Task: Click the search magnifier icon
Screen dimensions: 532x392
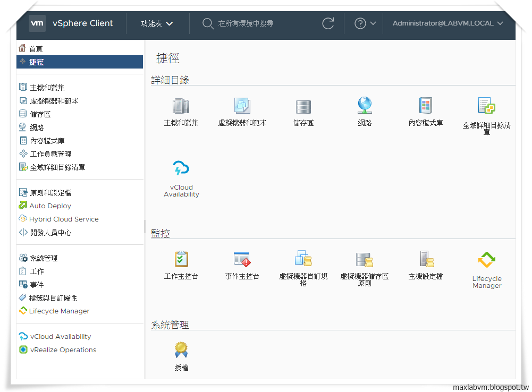Action: point(208,23)
